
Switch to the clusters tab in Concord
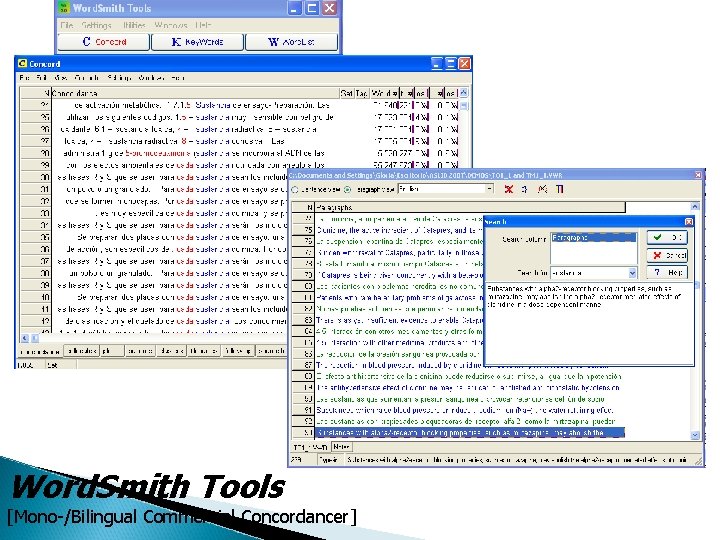pos(172,351)
